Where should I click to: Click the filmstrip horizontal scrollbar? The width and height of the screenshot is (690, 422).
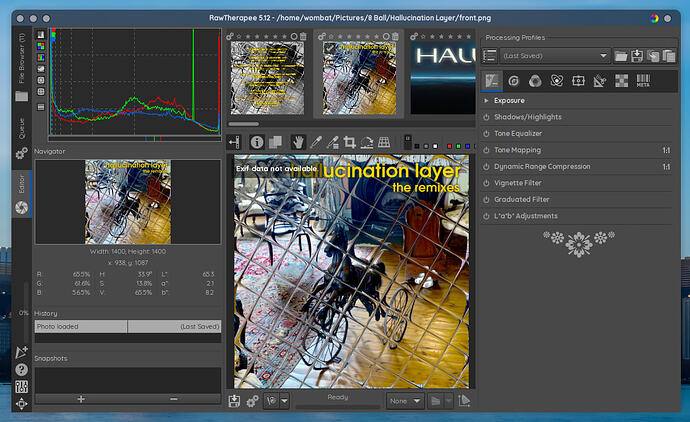click(243, 124)
